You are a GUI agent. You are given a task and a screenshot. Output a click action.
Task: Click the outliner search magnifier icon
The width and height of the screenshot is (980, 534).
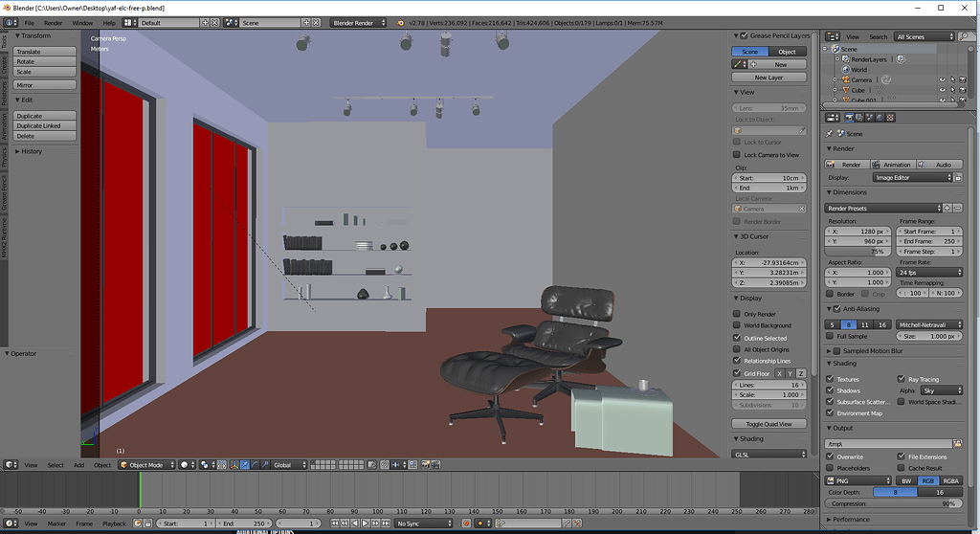[965, 36]
